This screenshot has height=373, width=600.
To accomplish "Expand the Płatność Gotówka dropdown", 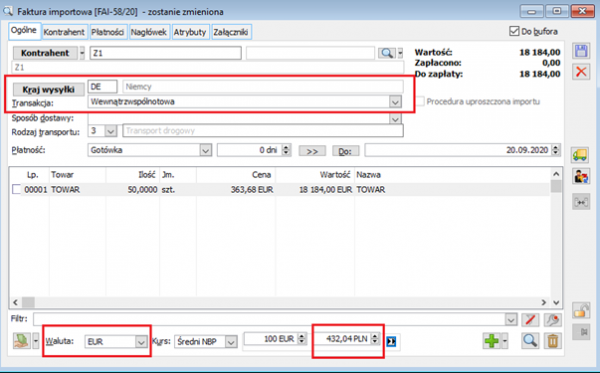I will pos(205,150).
